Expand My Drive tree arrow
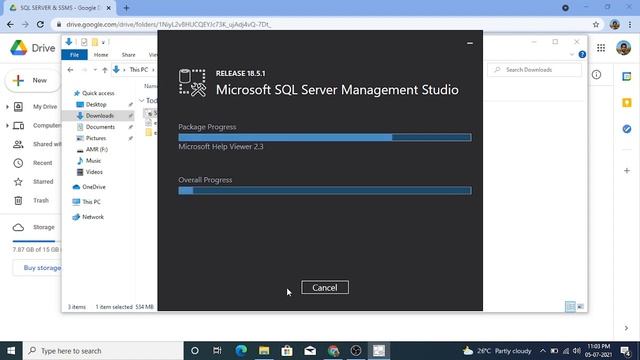The width and height of the screenshot is (640, 360). tap(7, 107)
